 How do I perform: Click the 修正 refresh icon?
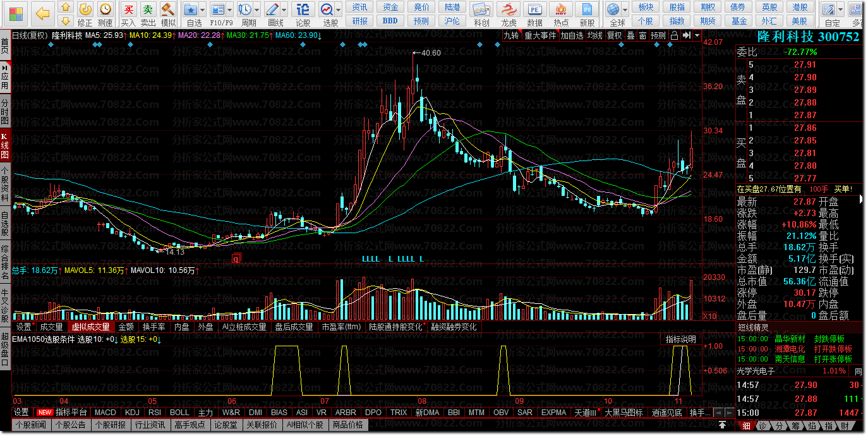tap(85, 9)
